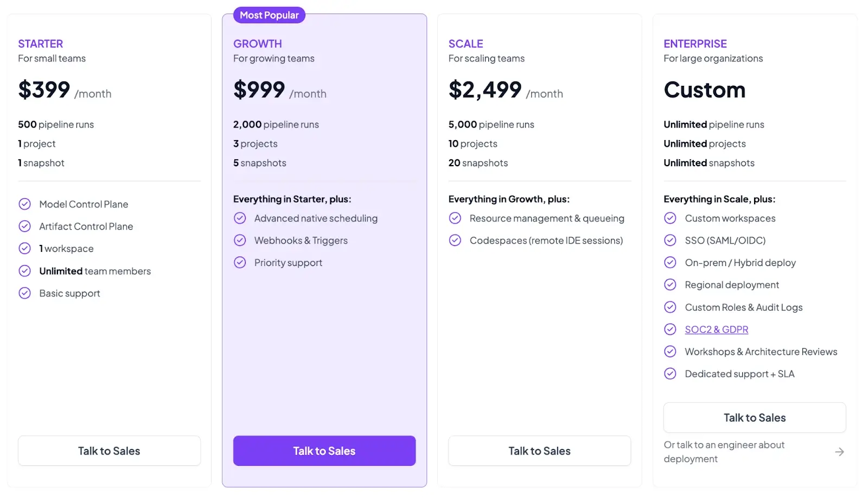Click the arrow icon beside engineer deployment text

tap(839, 452)
